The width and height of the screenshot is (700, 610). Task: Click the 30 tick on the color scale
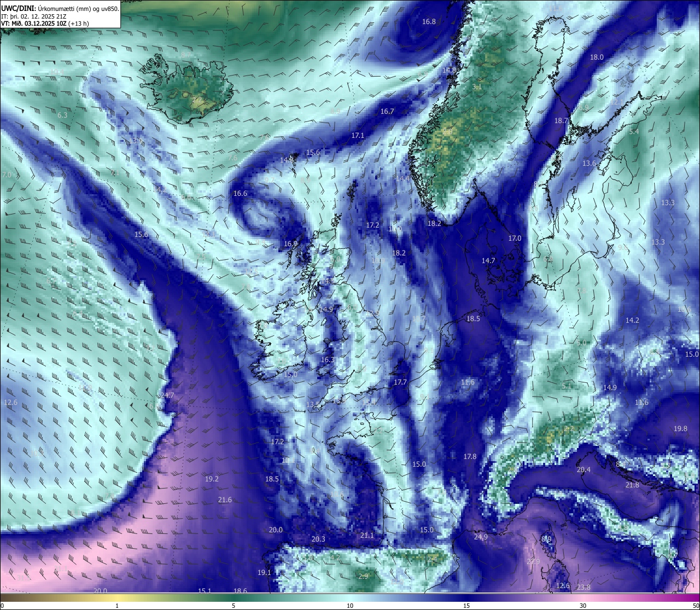coord(583,606)
